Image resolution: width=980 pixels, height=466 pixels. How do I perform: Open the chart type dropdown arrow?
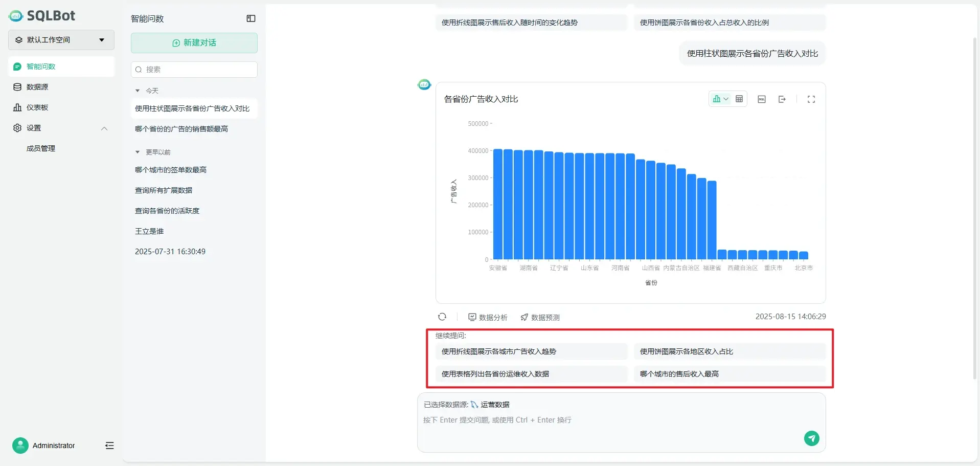pyautogui.click(x=726, y=99)
